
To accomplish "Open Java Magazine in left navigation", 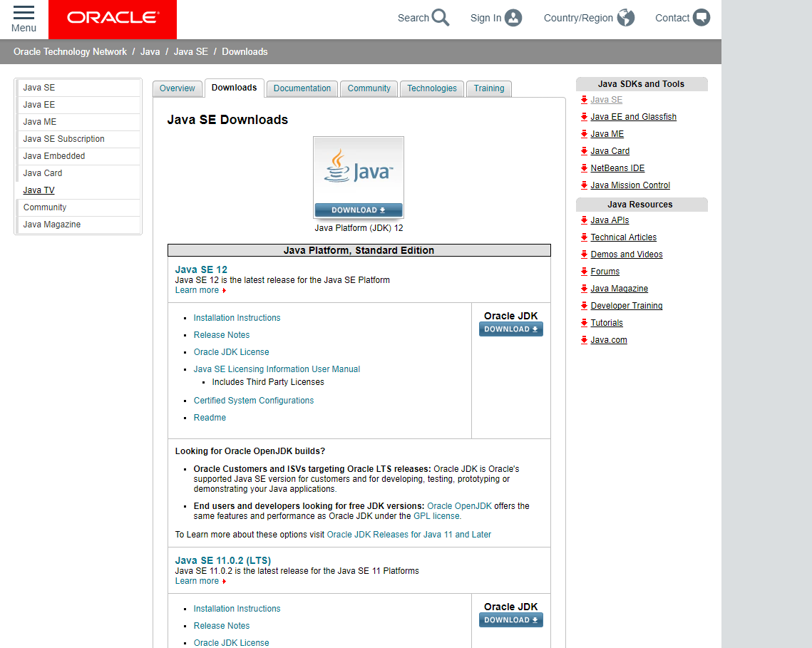I will click(x=79, y=225).
